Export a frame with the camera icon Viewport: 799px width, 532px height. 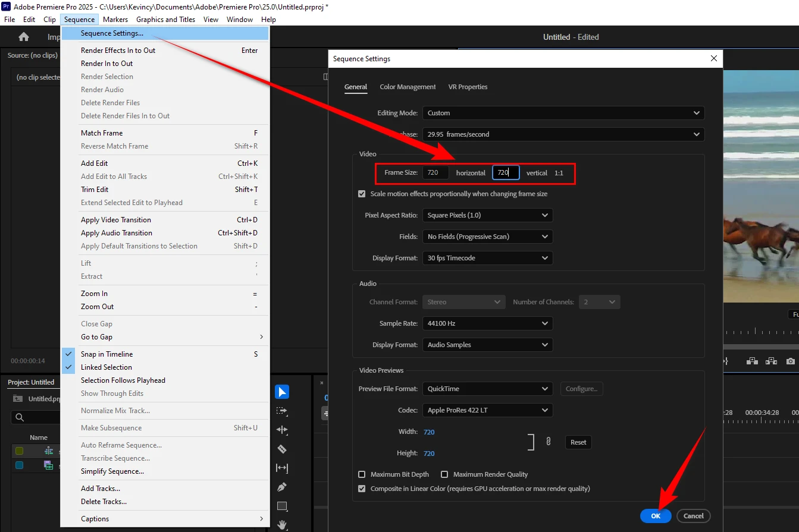[x=790, y=361]
